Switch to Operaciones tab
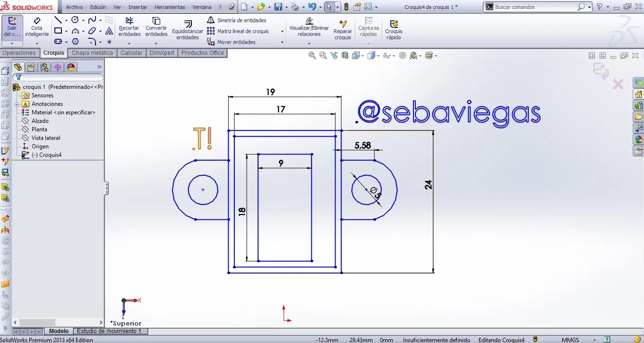 coord(19,53)
